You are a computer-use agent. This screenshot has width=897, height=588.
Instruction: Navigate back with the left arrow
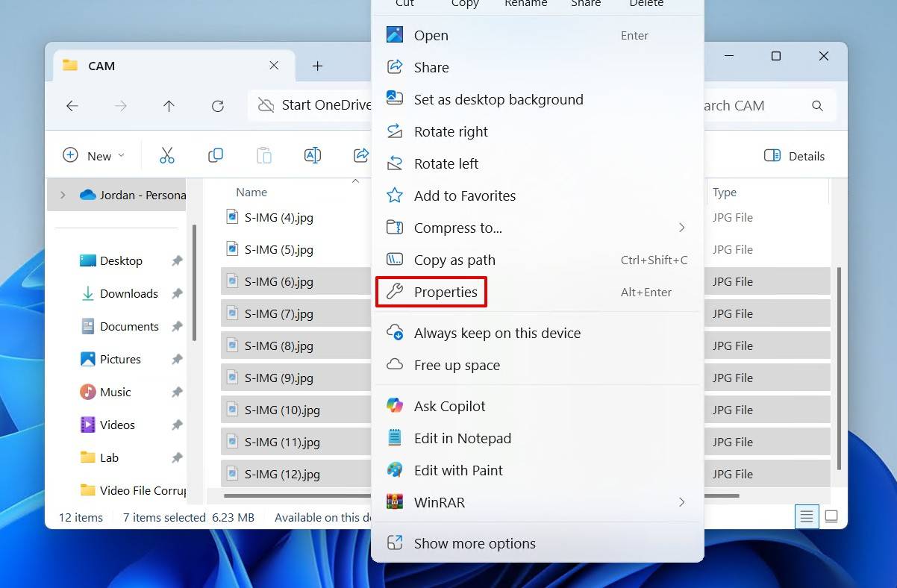(72, 106)
